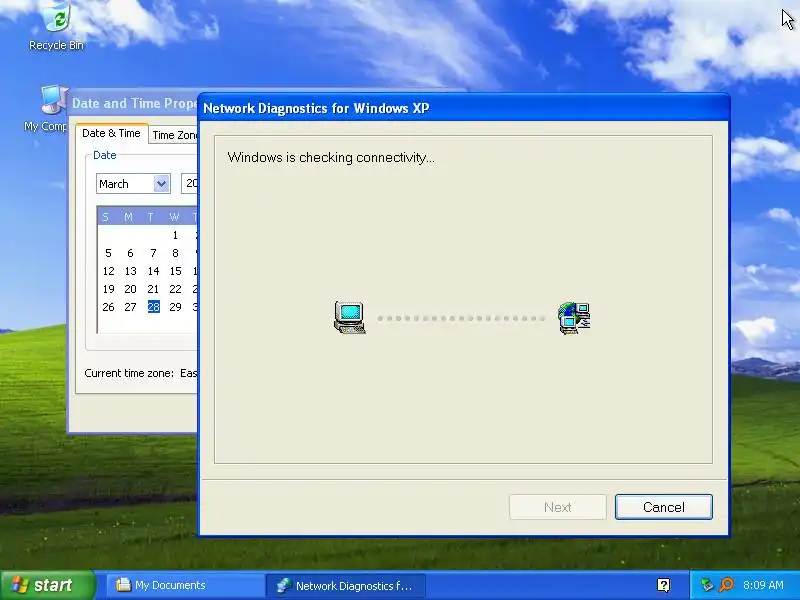Select day 7 in the calendar
Image resolution: width=800 pixels, height=600 pixels.
pos(153,253)
